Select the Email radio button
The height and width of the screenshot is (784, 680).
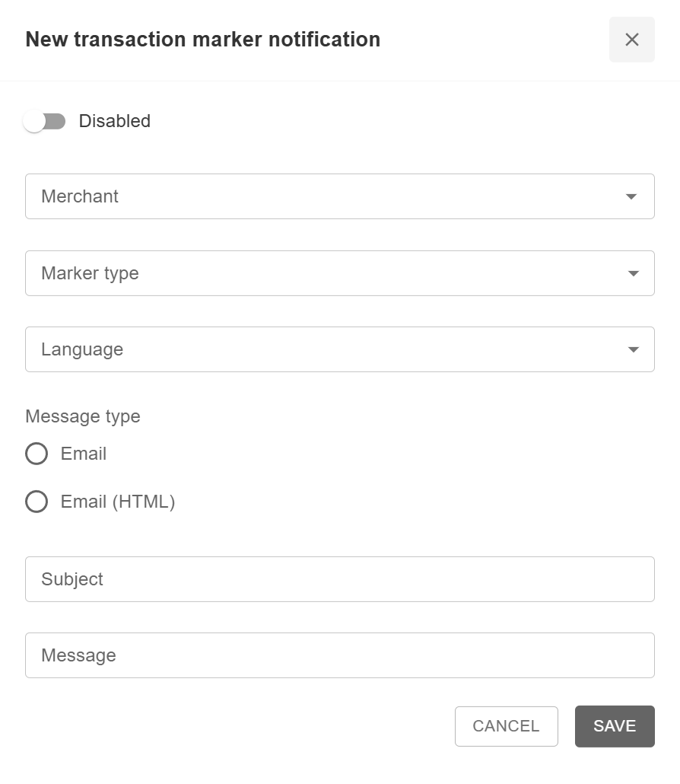(x=37, y=454)
